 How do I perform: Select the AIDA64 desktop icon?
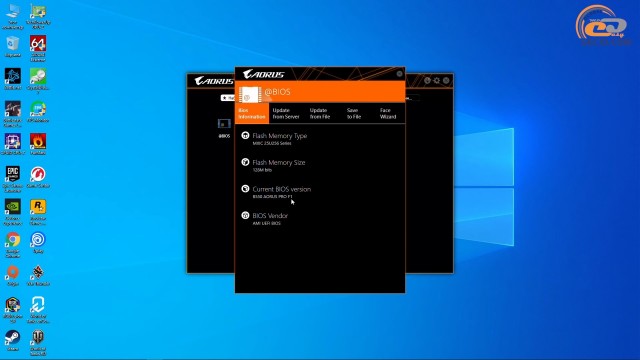(x=38, y=48)
